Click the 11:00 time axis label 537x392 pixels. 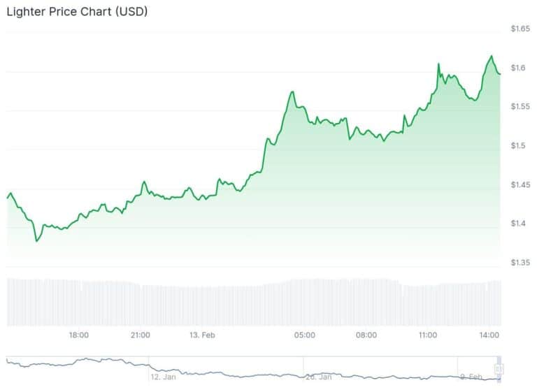click(428, 335)
